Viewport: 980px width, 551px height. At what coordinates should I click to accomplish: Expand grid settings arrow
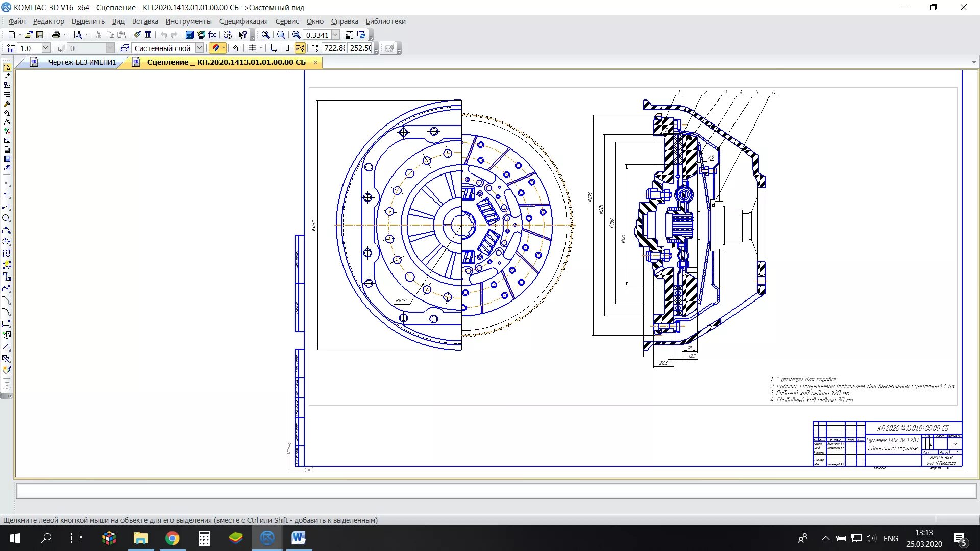pyautogui.click(x=261, y=48)
